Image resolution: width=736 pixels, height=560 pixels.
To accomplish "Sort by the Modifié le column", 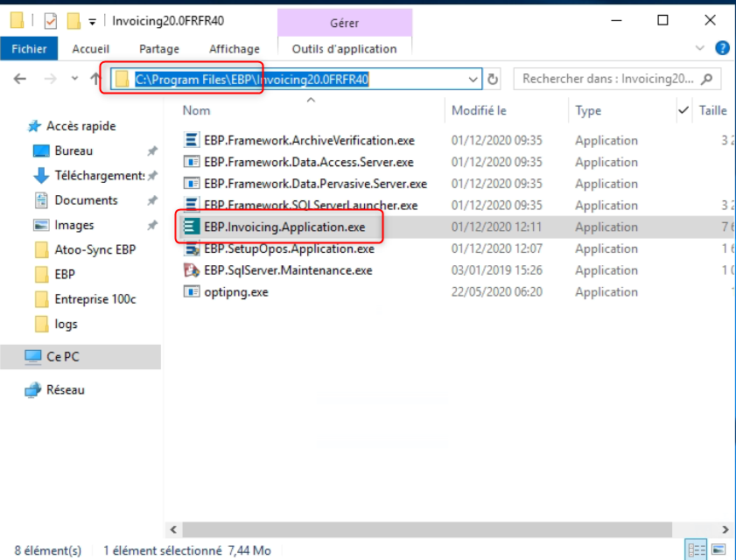I will (479, 111).
